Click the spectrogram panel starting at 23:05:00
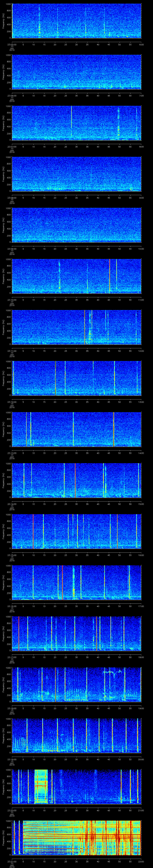This screenshot has width=153, height=868. (76, 21)
